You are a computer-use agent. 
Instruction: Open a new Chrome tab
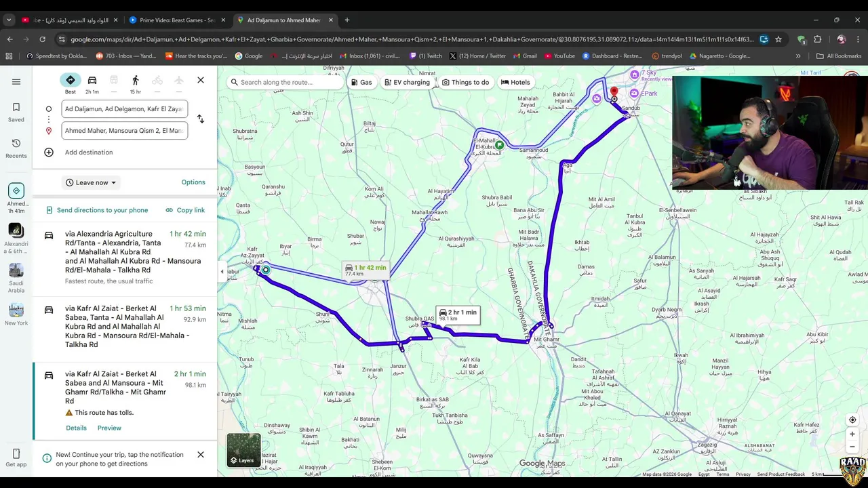coord(347,20)
